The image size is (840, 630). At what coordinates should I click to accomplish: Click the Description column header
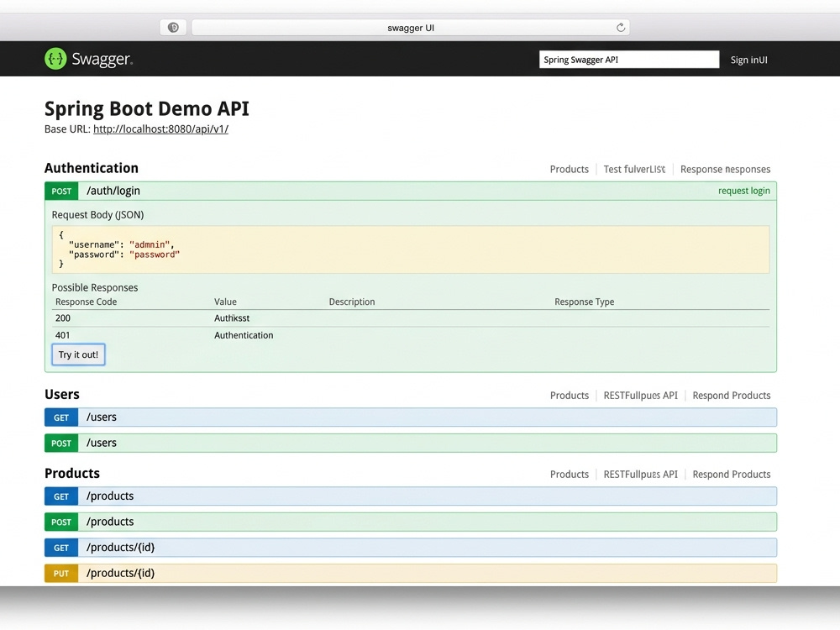(x=352, y=302)
